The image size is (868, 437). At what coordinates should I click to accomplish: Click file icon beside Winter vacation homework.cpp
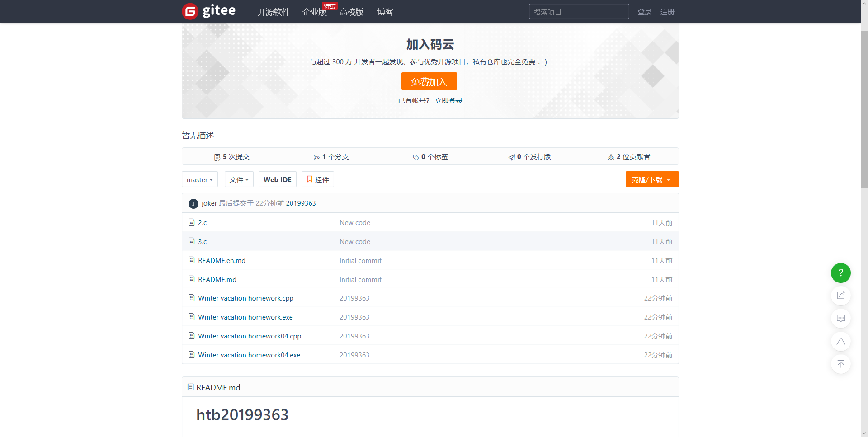tap(192, 298)
